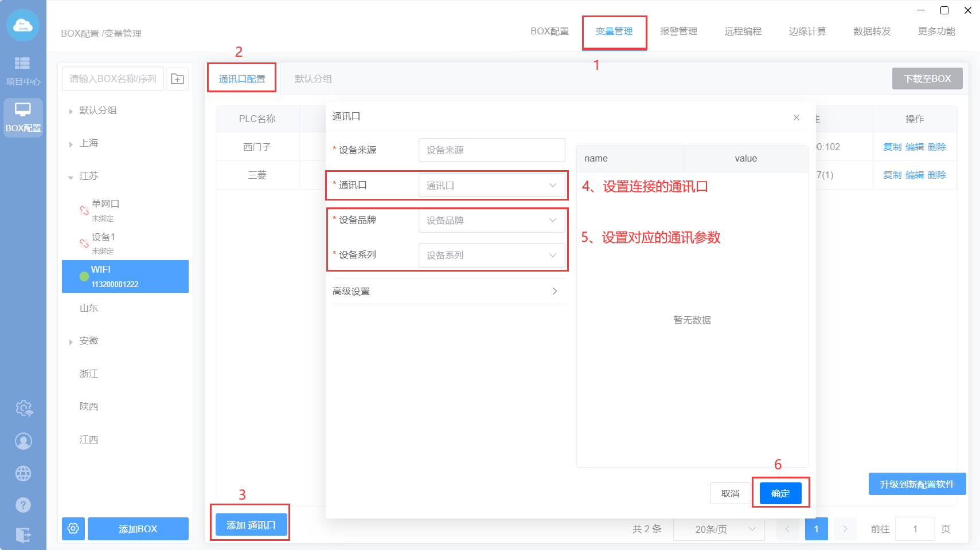Click the logout icon at sidebar bottom
This screenshot has height=550, width=980.
click(x=23, y=535)
